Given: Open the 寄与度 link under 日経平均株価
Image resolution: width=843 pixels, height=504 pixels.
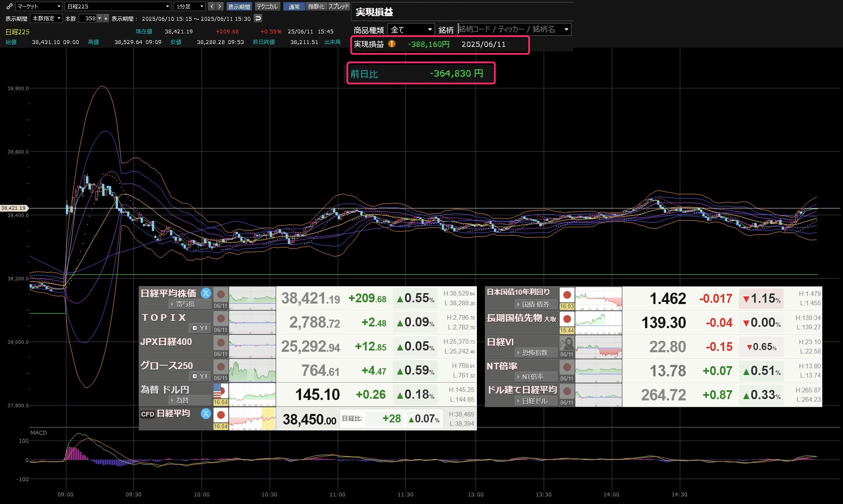Looking at the screenshot, I should [190, 304].
